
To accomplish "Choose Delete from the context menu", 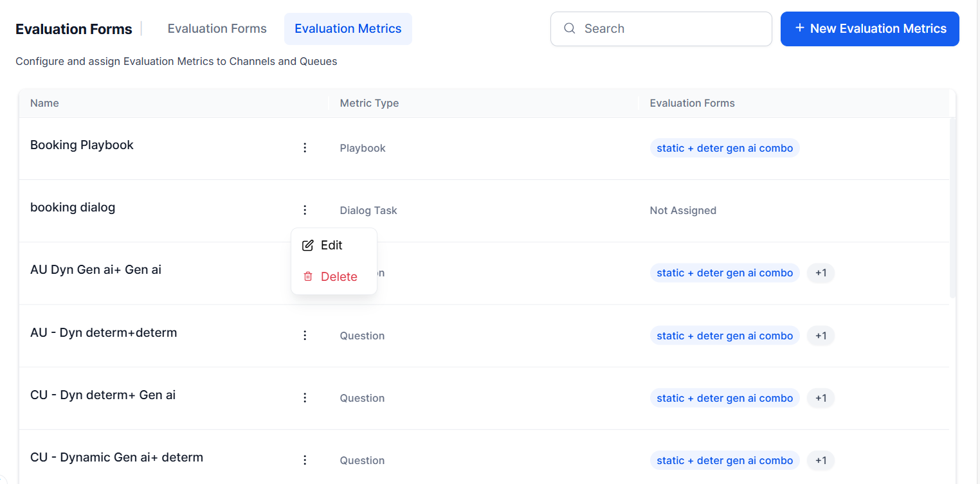I will (339, 276).
